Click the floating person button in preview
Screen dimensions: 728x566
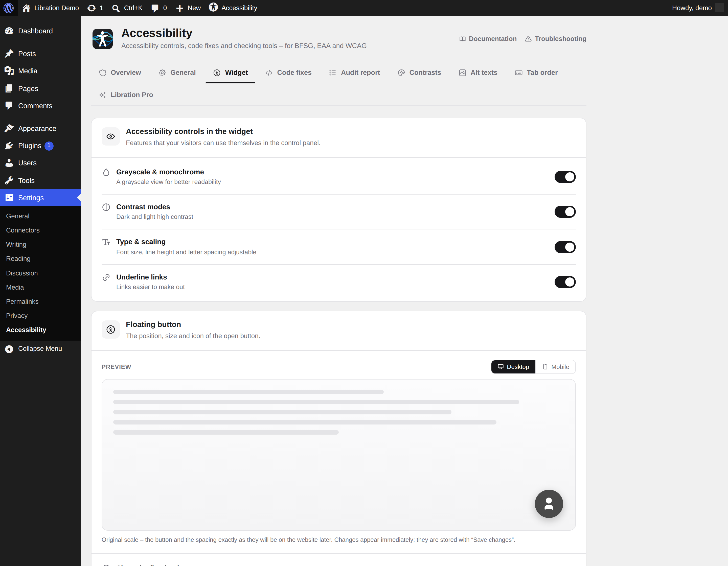[x=549, y=504]
